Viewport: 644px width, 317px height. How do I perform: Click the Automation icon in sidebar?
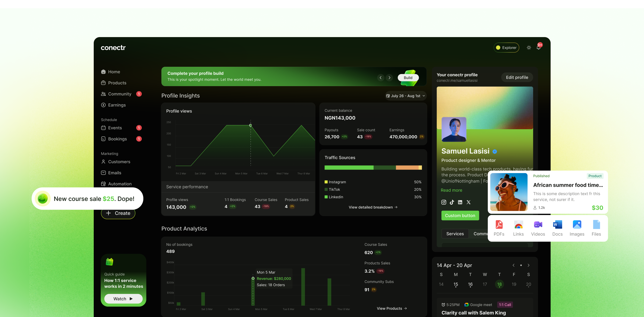tap(103, 184)
